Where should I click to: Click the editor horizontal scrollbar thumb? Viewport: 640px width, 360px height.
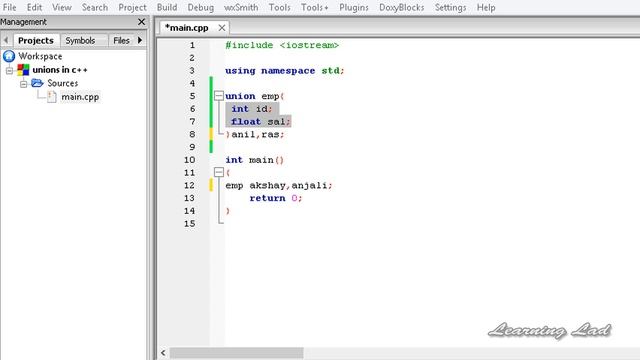237,353
